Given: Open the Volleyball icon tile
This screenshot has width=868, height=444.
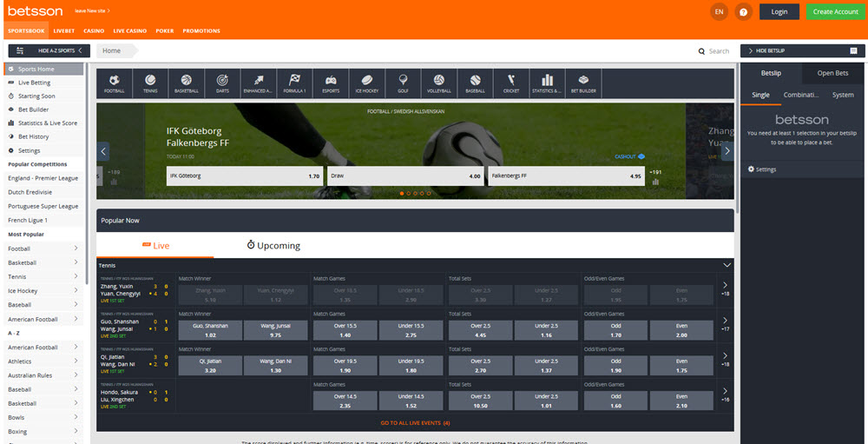Looking at the screenshot, I should [439, 83].
